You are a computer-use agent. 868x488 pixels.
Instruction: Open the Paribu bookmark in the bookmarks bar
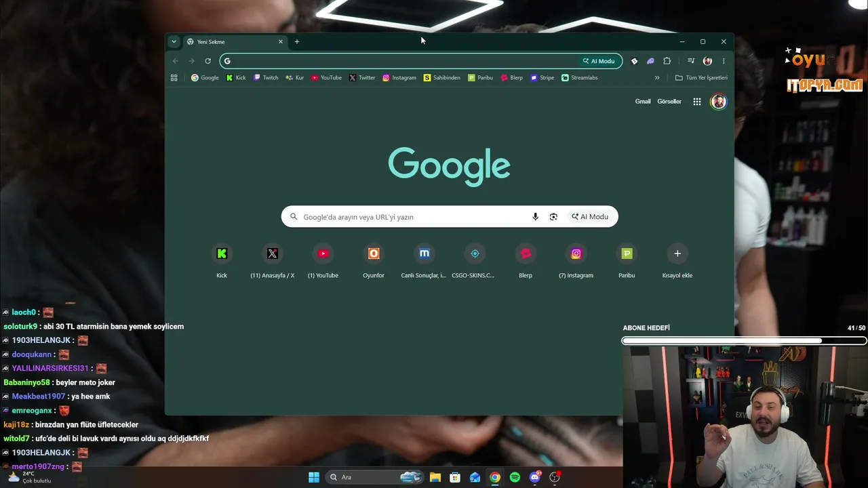click(x=481, y=78)
